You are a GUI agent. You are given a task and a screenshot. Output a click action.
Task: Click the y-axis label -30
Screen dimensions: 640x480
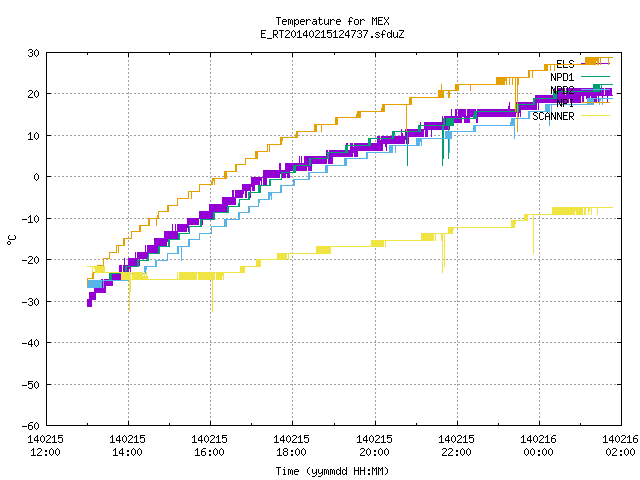pos(31,302)
